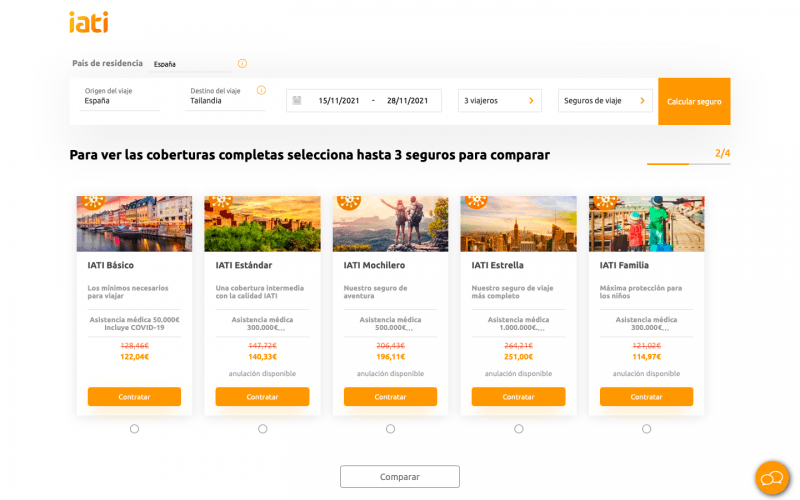This screenshot has width=800, height=500.
Task: Click anulación disponible under IATI Mochilero
Action: [390, 373]
